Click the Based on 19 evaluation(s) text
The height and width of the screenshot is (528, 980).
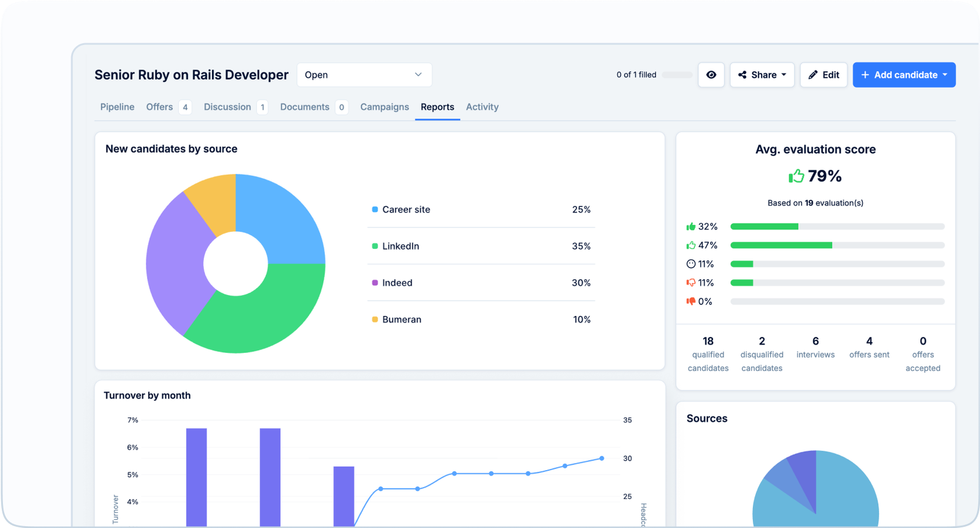[x=815, y=203]
